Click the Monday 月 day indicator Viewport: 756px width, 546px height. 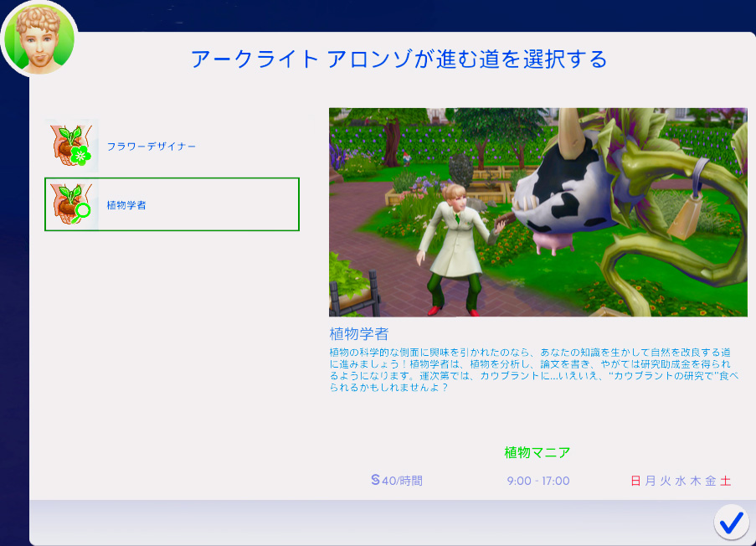tap(651, 481)
